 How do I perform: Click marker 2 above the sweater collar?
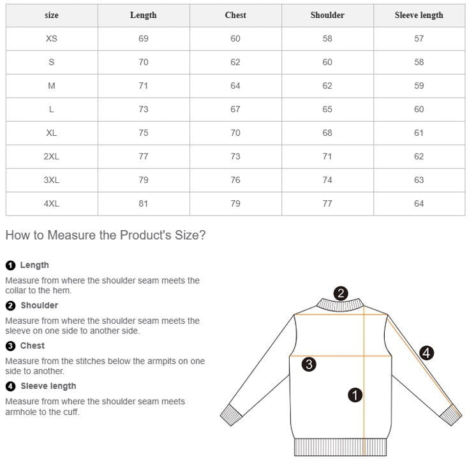point(341,293)
